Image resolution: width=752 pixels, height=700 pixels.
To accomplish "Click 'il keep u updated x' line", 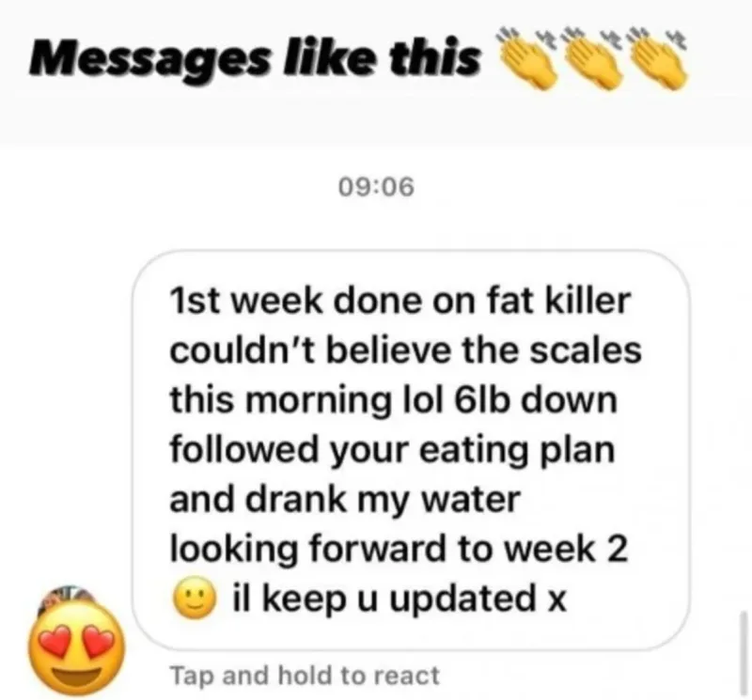I will coord(399,599).
